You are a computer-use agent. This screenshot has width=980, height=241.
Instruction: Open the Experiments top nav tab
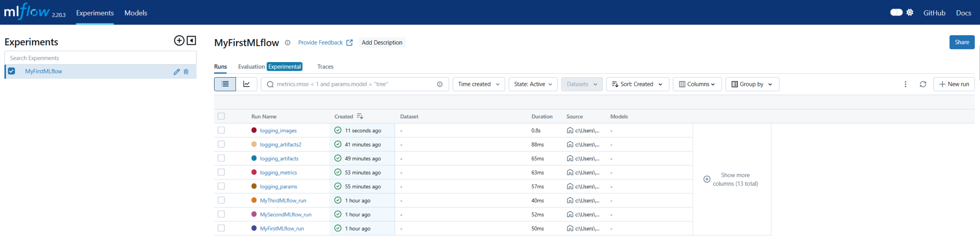point(95,13)
